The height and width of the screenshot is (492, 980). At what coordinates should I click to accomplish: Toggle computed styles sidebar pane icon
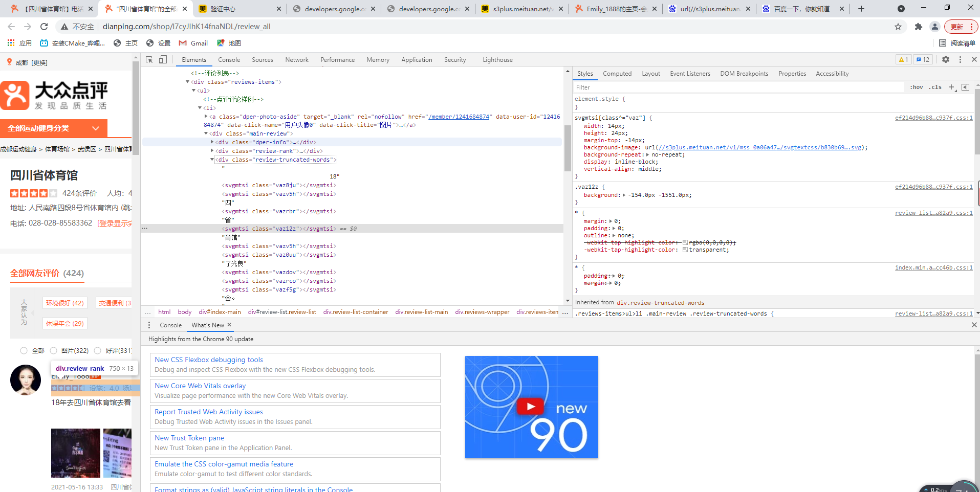coord(965,87)
